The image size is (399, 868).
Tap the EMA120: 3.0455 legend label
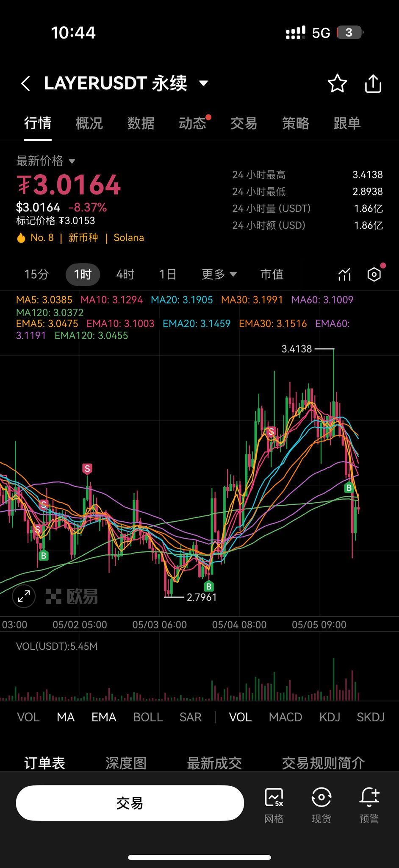[91, 336]
